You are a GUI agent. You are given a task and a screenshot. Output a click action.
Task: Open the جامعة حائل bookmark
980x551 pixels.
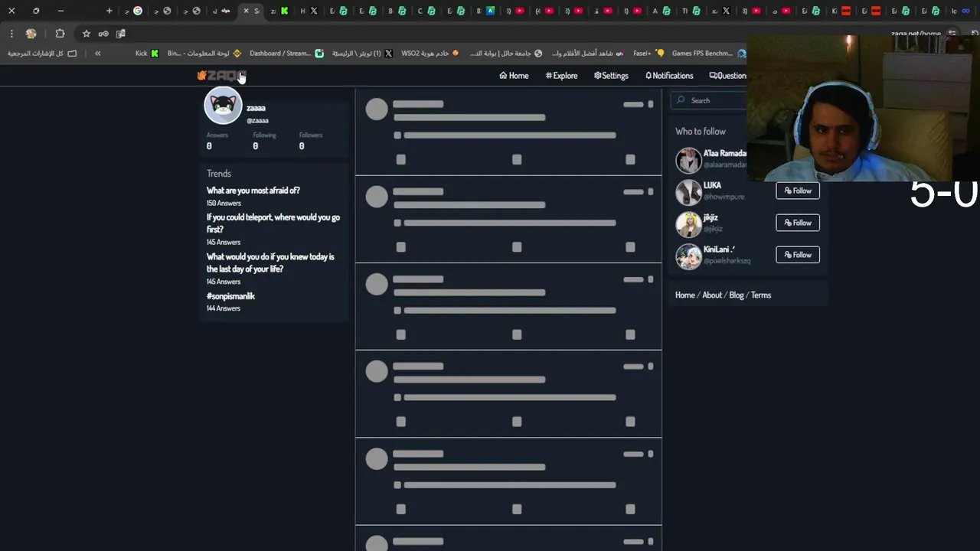pos(506,54)
